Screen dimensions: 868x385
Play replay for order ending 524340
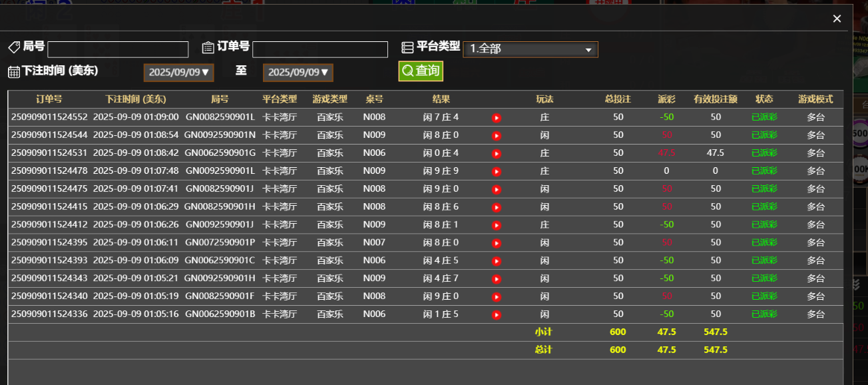496,296
